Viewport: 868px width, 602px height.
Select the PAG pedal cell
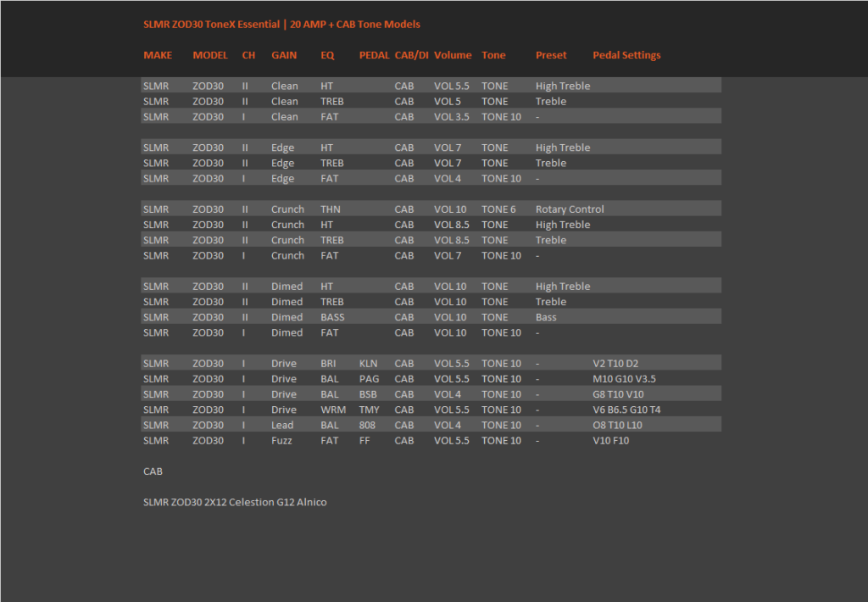(370, 379)
